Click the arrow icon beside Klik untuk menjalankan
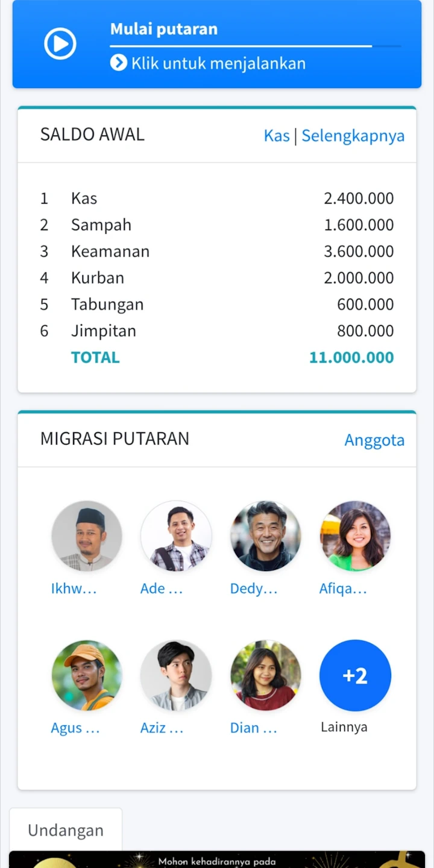434x868 pixels. (118, 63)
